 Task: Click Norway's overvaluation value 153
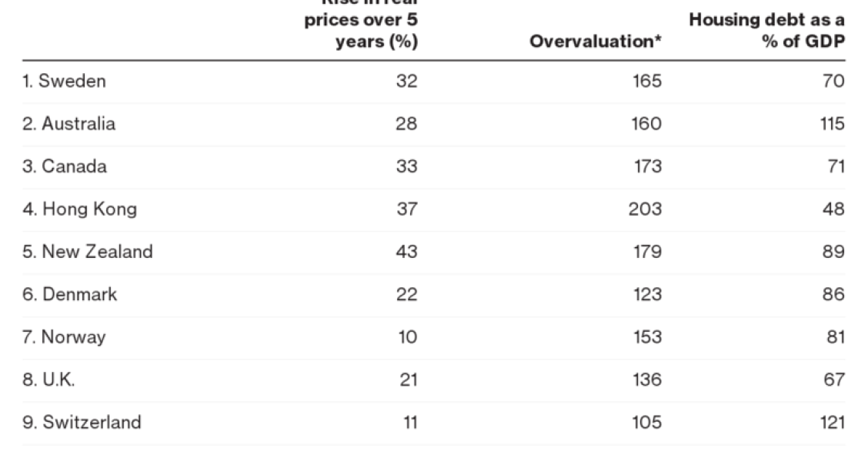click(645, 337)
